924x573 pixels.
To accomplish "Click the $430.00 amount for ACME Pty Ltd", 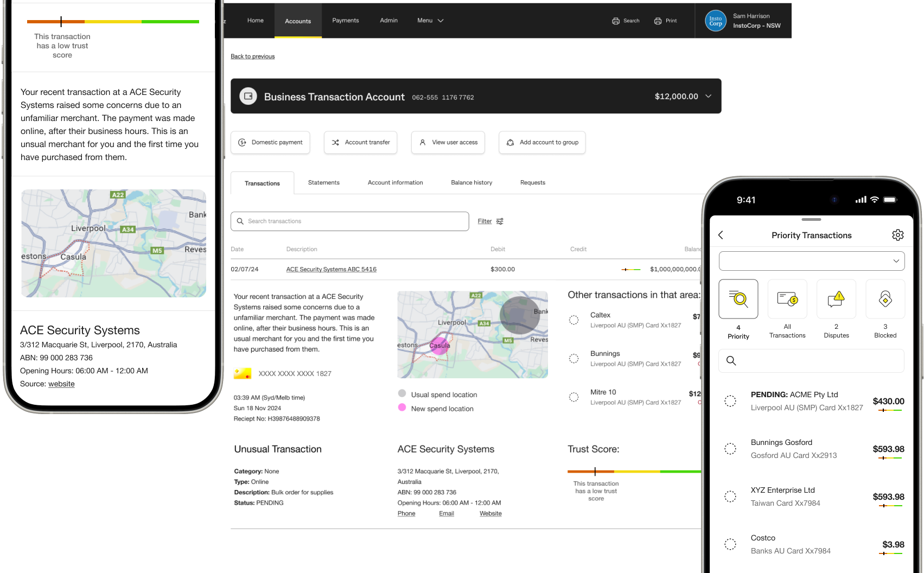I will point(889,402).
